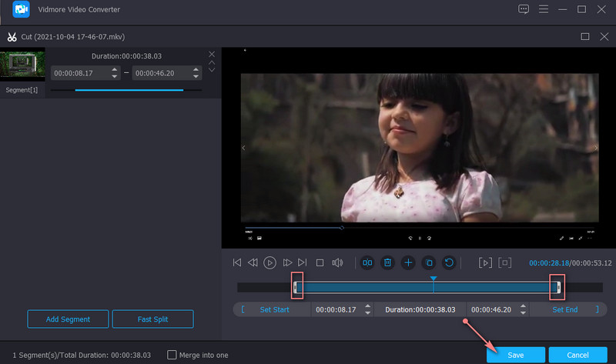This screenshot has width=616, height=364.
Task: Delete the segment using the trash icon
Action: 388,262
